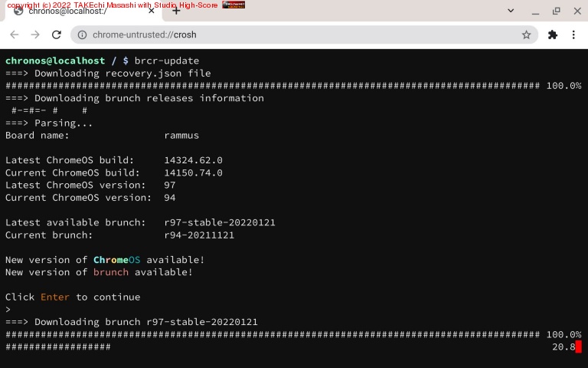The height and width of the screenshot is (368, 588).
Task: Click the r97-stable-20220121 latest brunch value
Action: (x=220, y=222)
